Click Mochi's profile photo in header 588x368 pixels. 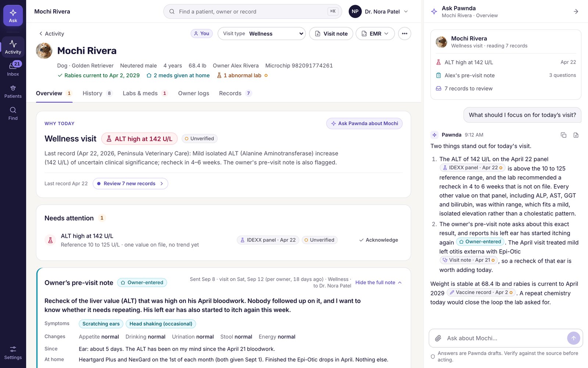[44, 51]
